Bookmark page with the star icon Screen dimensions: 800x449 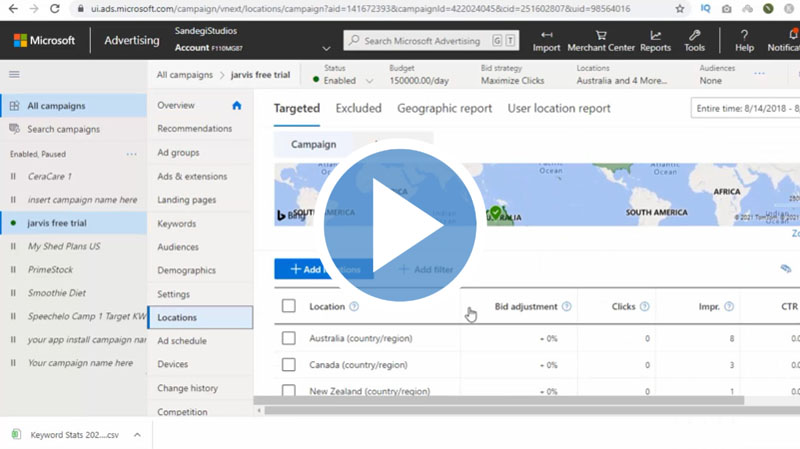680,9
